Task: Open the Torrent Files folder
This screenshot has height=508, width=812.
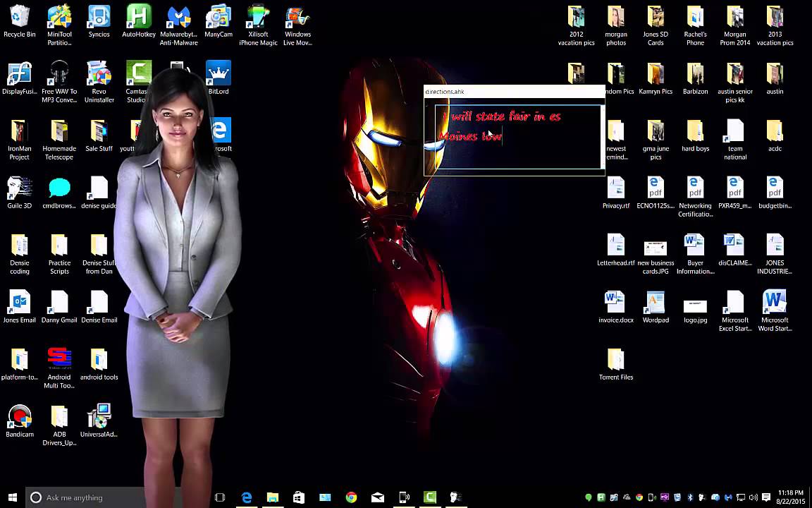Action: [616, 364]
